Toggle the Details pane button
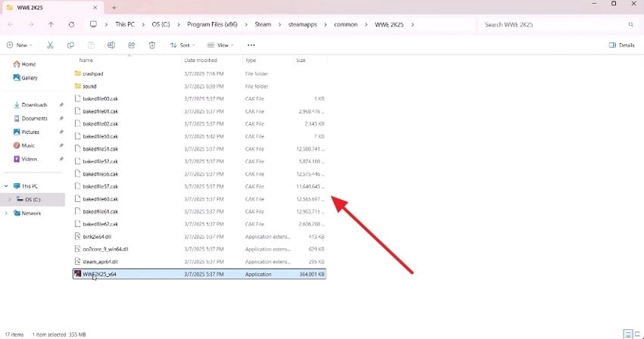This screenshot has width=644, height=339. point(622,45)
